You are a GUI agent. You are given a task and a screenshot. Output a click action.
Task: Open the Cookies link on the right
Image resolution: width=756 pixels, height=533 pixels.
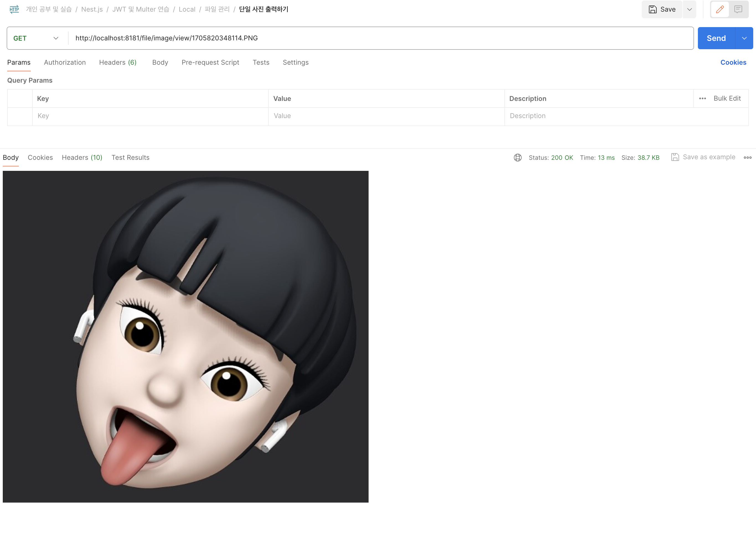(733, 62)
